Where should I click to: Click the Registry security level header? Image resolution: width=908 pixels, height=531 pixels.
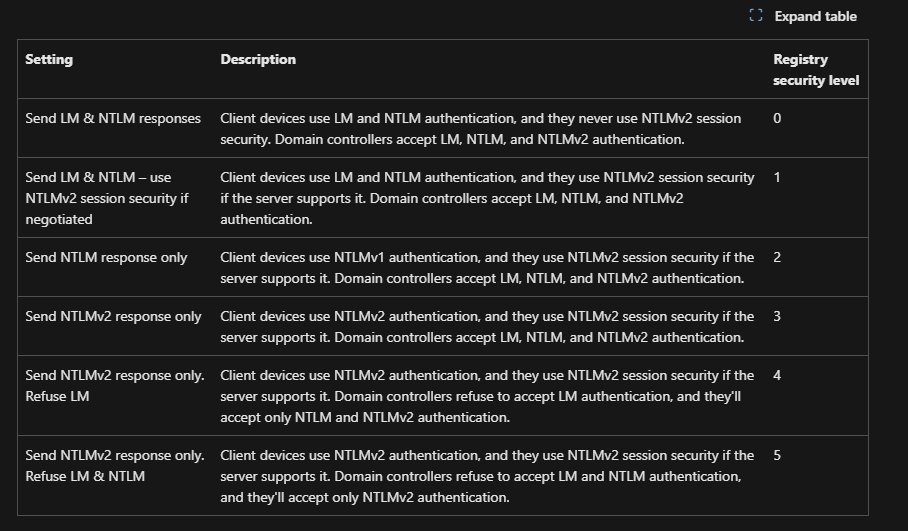(815, 69)
